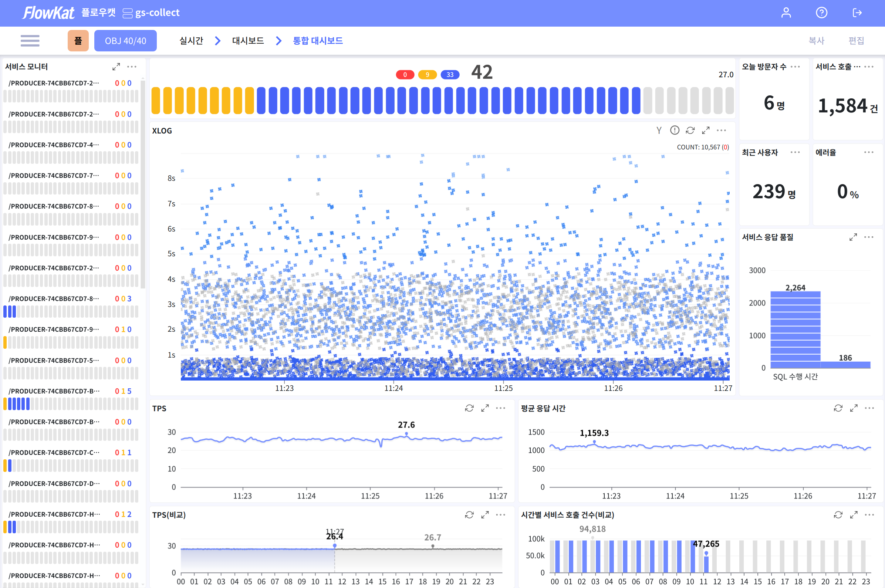Open the hamburger navigation menu
The height and width of the screenshot is (588, 885).
click(x=30, y=41)
